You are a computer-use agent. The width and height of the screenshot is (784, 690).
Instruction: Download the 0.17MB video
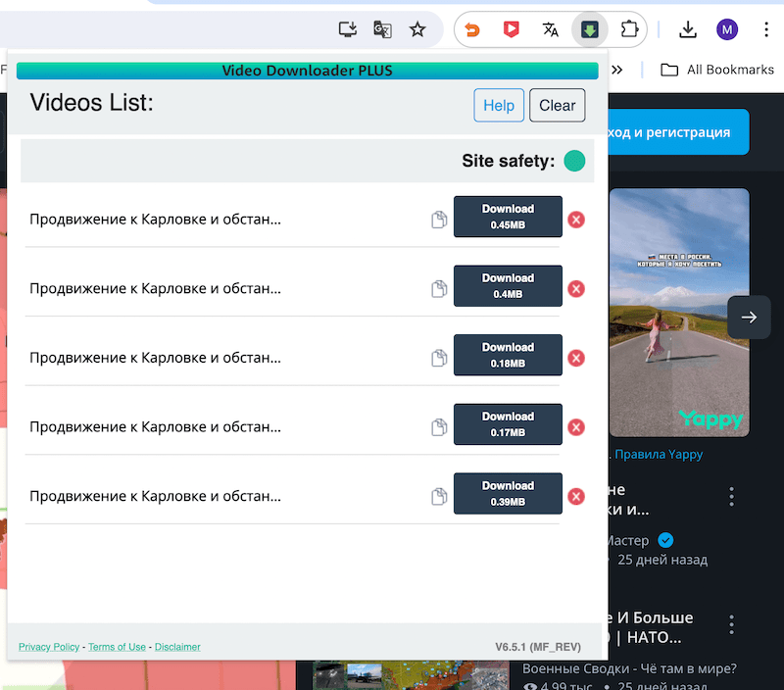click(x=508, y=424)
